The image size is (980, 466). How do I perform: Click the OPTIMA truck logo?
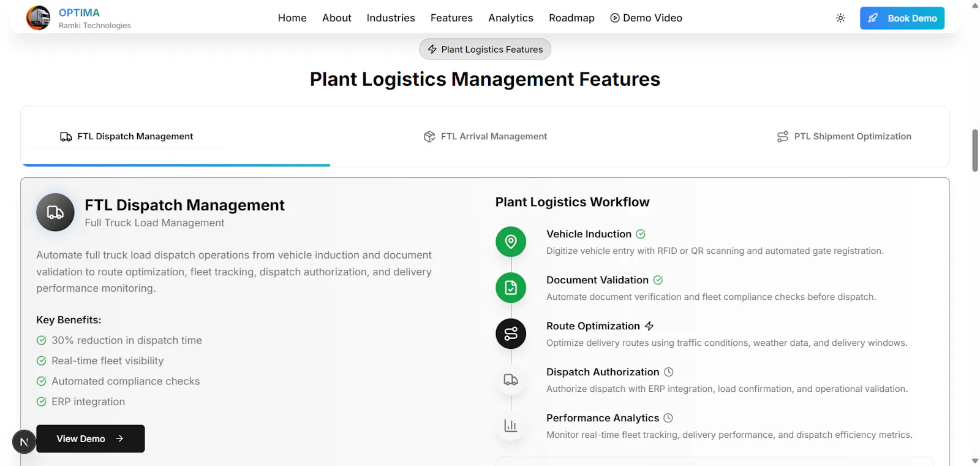click(38, 18)
